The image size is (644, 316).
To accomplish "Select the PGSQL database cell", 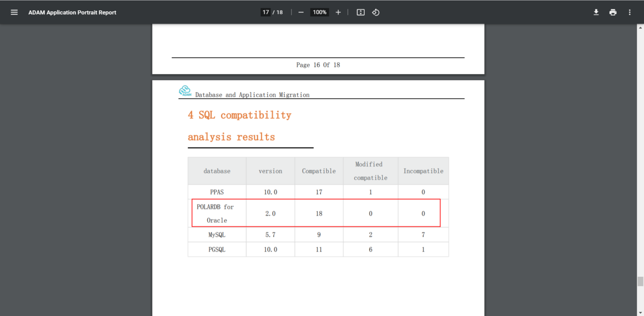I will point(217,249).
